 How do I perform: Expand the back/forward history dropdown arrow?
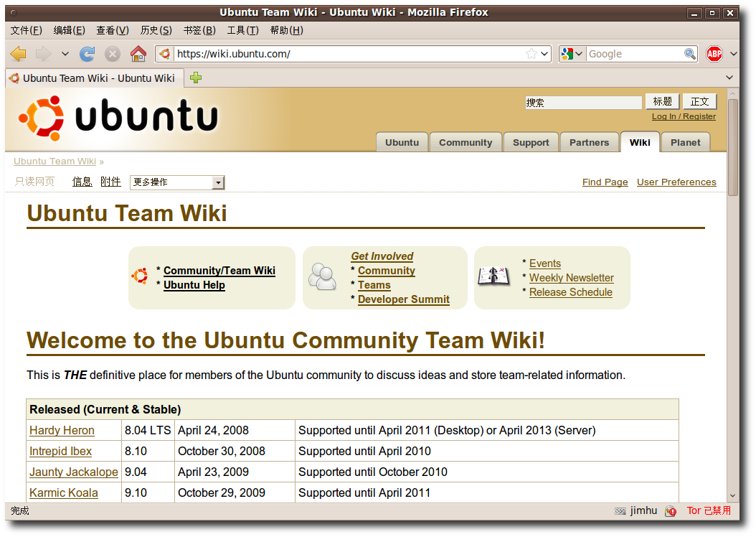(x=65, y=54)
